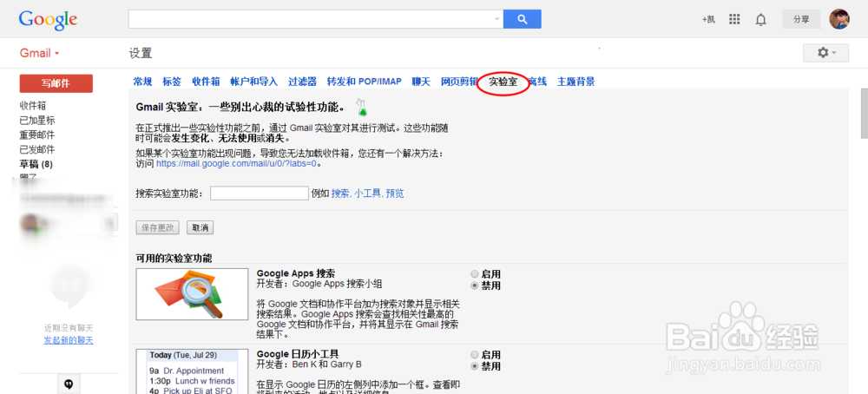The height and width of the screenshot is (394, 868).
Task: Click the blue search magnifier button
Action: coord(522,19)
